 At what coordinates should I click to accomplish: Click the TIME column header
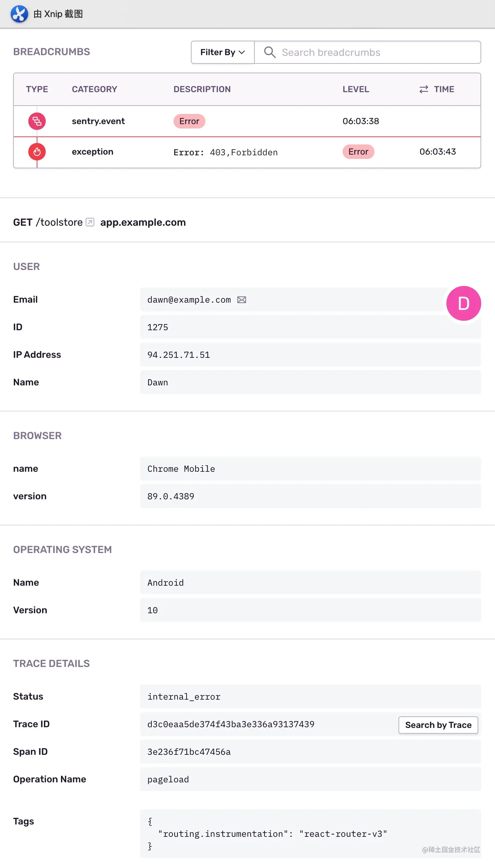coord(444,89)
